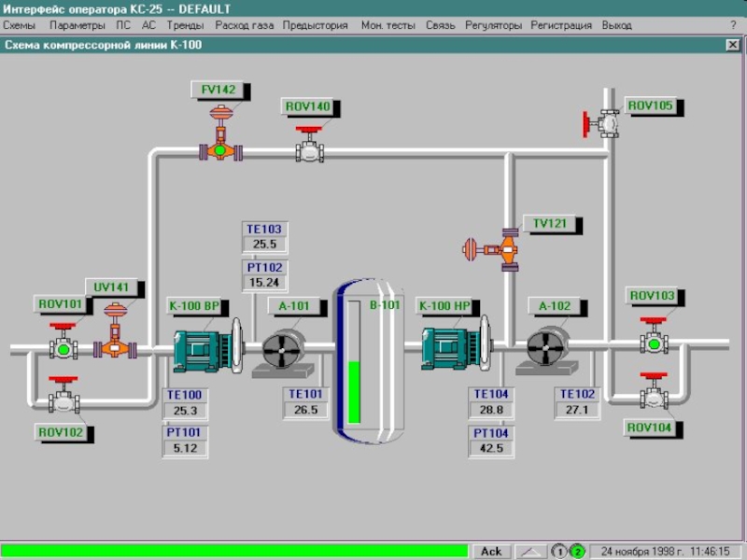Switch to screen 1 circle indicator
Screen dimensions: 747x560
558,551
